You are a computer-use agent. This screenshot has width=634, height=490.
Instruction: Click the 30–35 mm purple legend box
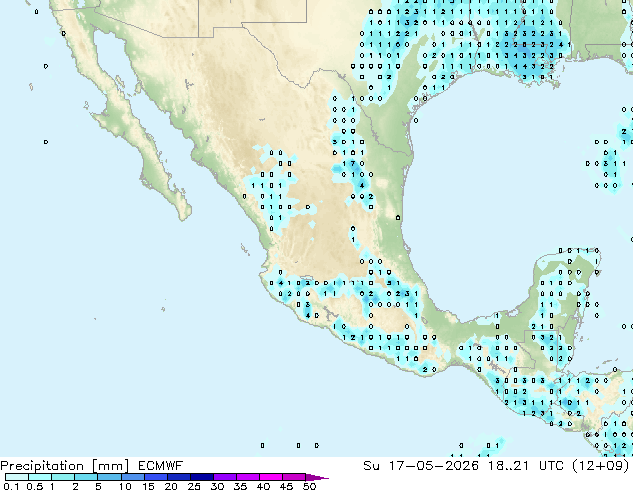click(x=224, y=477)
